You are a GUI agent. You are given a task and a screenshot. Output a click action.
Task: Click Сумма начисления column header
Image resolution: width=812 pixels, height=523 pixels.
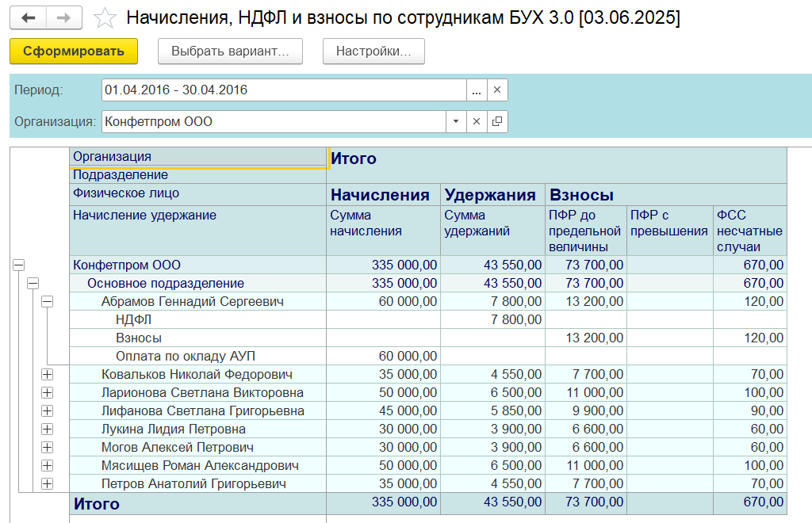(x=383, y=231)
